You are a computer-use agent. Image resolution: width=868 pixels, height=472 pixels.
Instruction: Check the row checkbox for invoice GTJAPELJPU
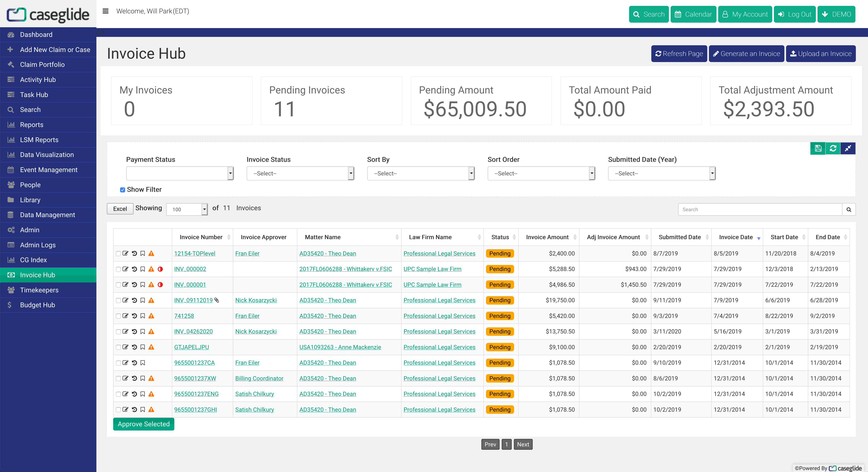(x=118, y=347)
